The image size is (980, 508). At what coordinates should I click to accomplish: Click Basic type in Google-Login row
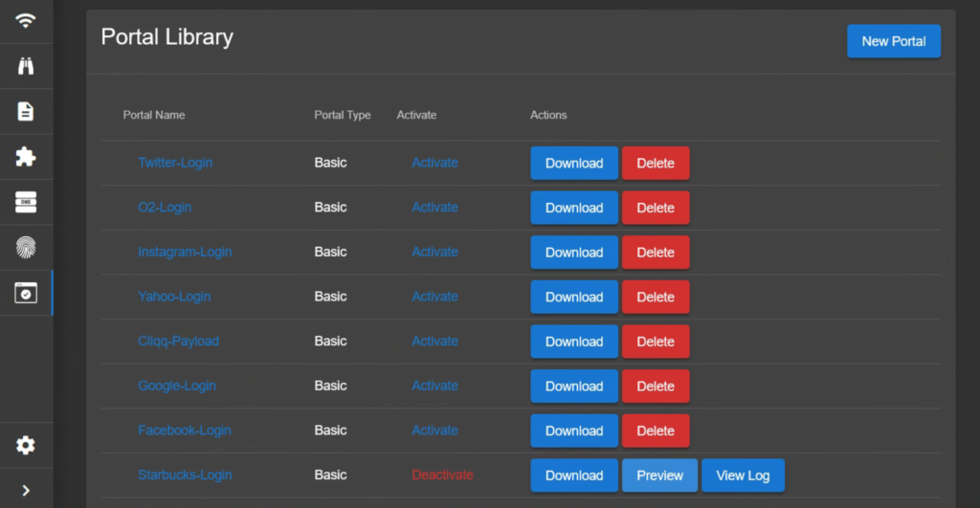[x=330, y=386]
